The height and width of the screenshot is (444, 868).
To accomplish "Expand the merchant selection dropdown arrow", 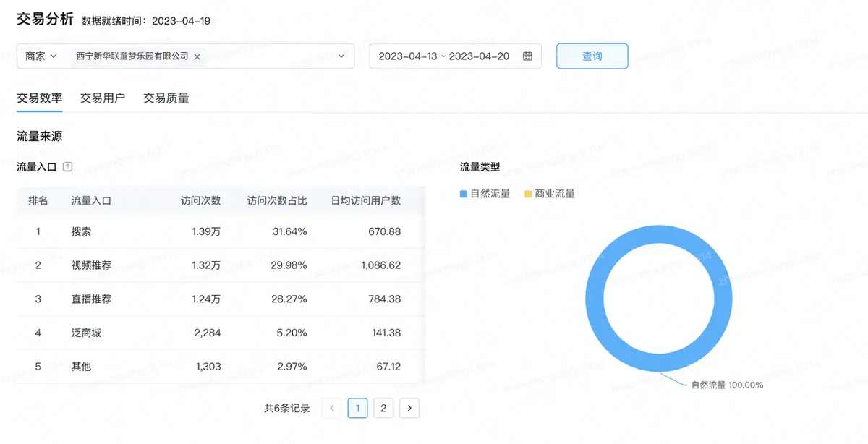I will 341,56.
